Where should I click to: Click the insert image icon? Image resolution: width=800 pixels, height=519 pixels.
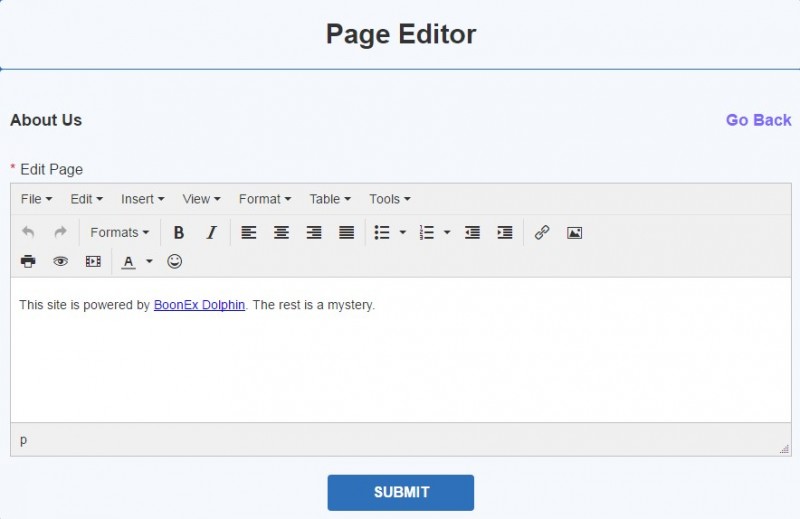574,233
